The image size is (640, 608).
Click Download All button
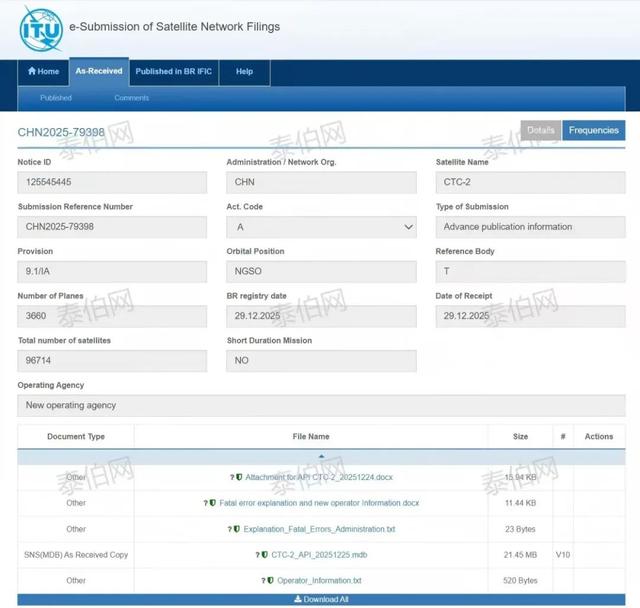[x=321, y=600]
